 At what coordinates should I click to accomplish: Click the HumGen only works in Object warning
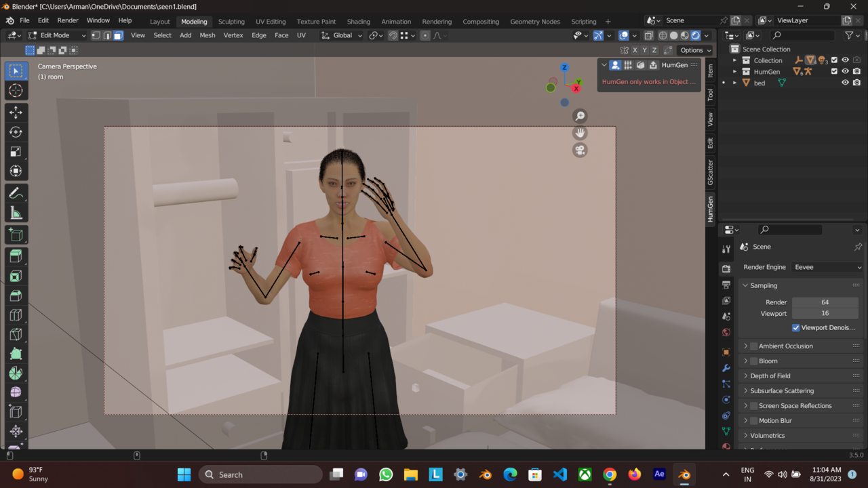[648, 81]
